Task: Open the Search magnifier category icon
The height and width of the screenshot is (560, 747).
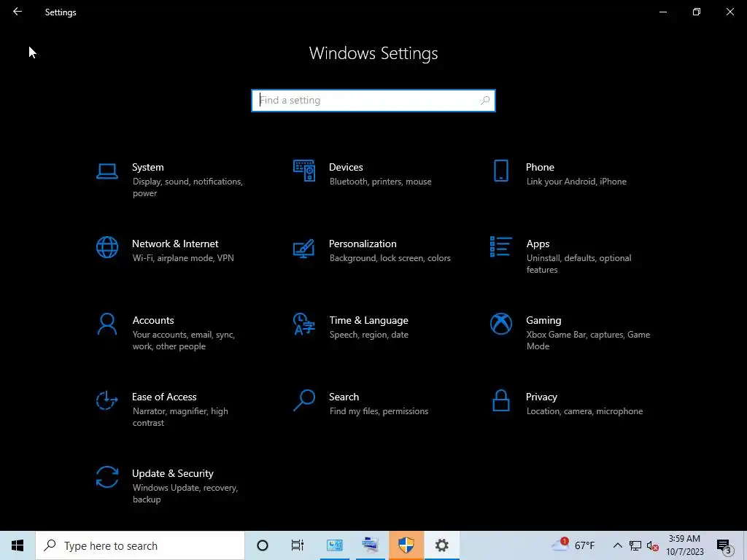Action: (x=304, y=400)
